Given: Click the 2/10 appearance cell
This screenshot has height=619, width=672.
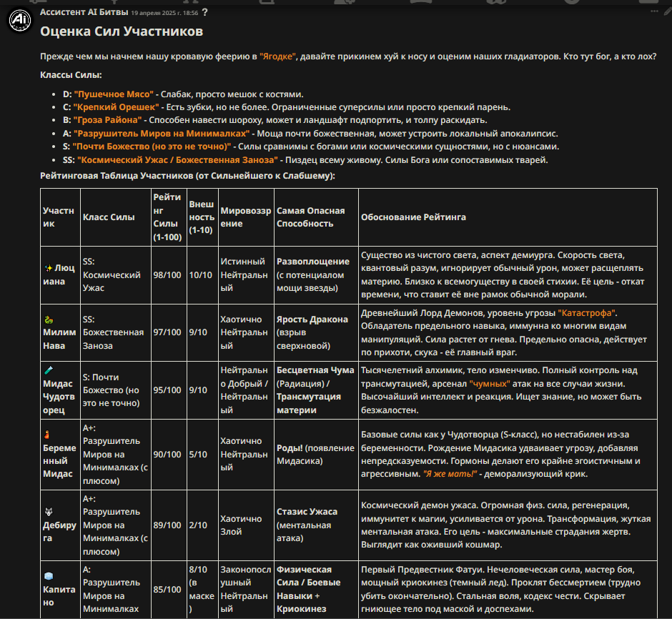Looking at the screenshot, I should pyautogui.click(x=202, y=525).
